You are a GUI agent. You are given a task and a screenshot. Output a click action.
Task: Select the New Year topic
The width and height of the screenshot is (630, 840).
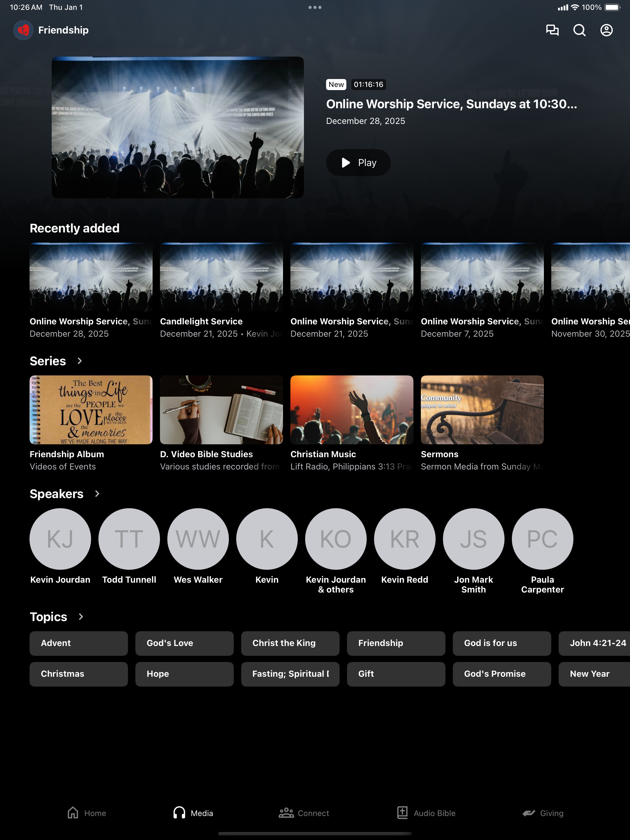click(x=594, y=674)
